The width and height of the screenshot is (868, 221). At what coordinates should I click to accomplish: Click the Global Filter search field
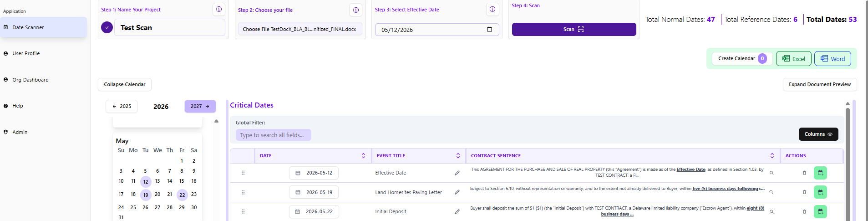(x=274, y=135)
